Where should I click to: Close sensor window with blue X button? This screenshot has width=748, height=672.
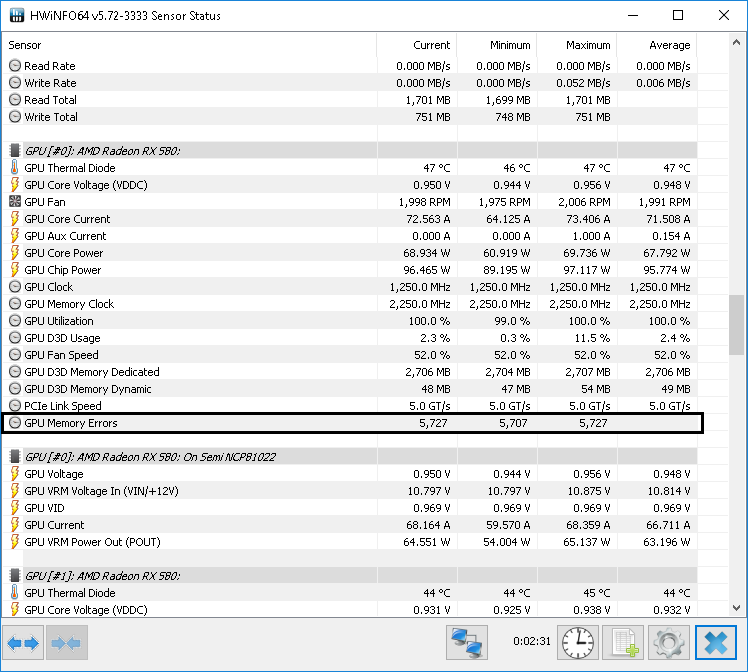(x=715, y=642)
